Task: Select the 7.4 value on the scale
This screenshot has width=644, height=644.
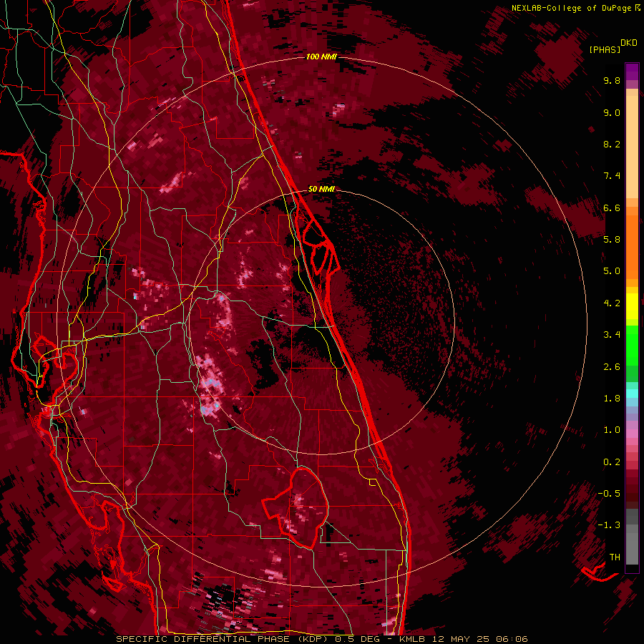Action: pos(612,176)
